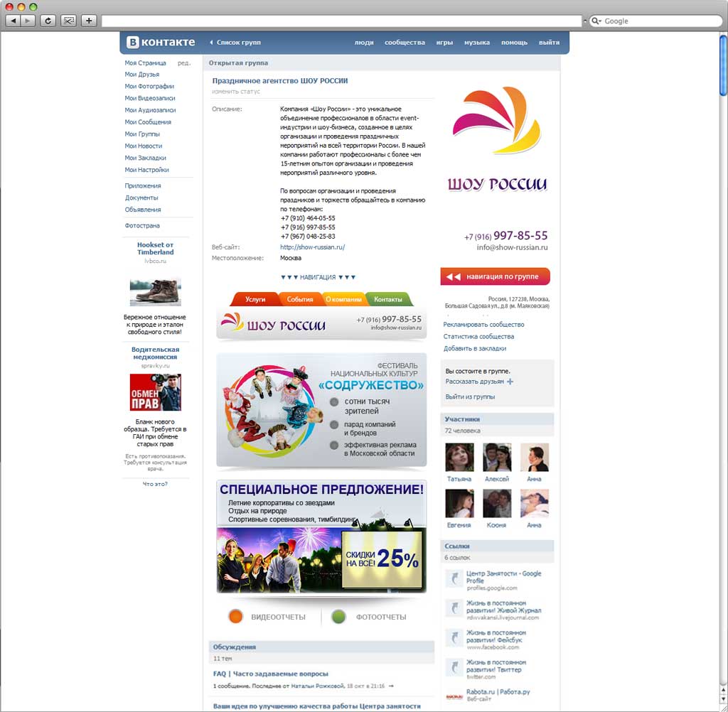Click Рекламировать сообщество link

point(483,325)
